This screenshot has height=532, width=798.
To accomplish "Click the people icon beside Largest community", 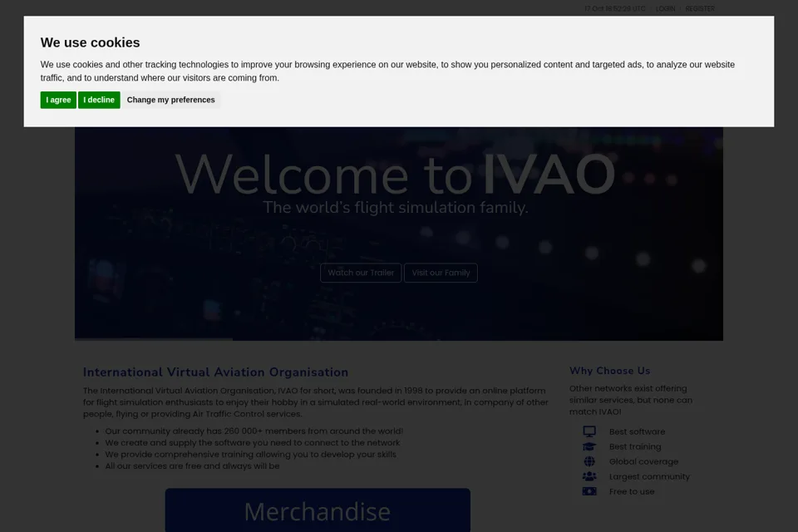I will click(x=589, y=476).
